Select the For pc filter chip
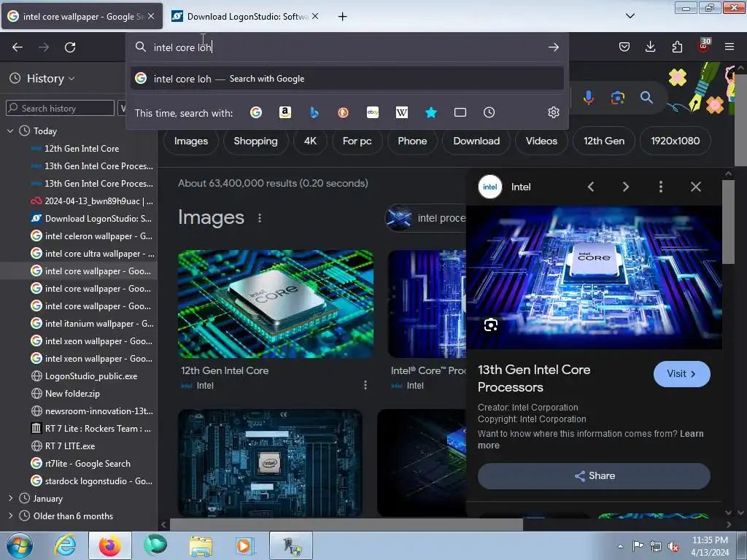Viewport: 747px width, 560px height. (357, 141)
